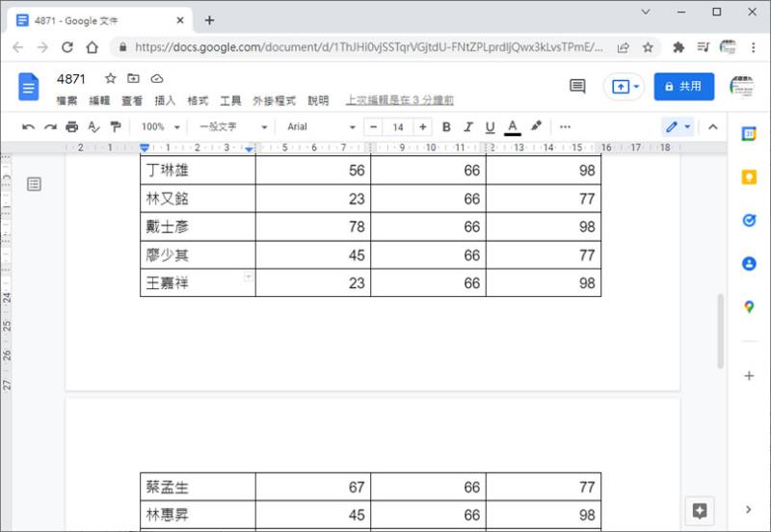Image resolution: width=771 pixels, height=532 pixels.
Task: Open the Google Docs home icon
Action: pos(29,87)
